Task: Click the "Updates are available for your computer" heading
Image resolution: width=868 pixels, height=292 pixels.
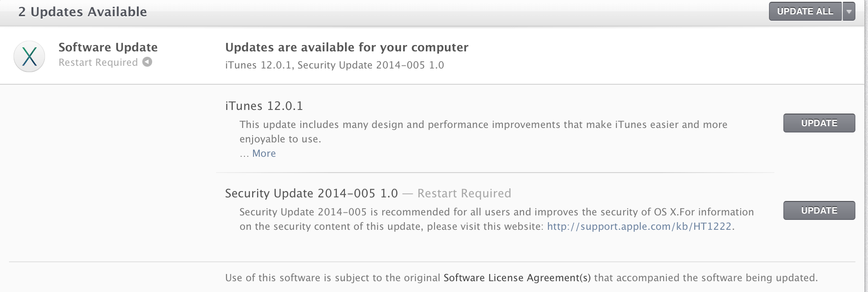Action: coord(347,47)
